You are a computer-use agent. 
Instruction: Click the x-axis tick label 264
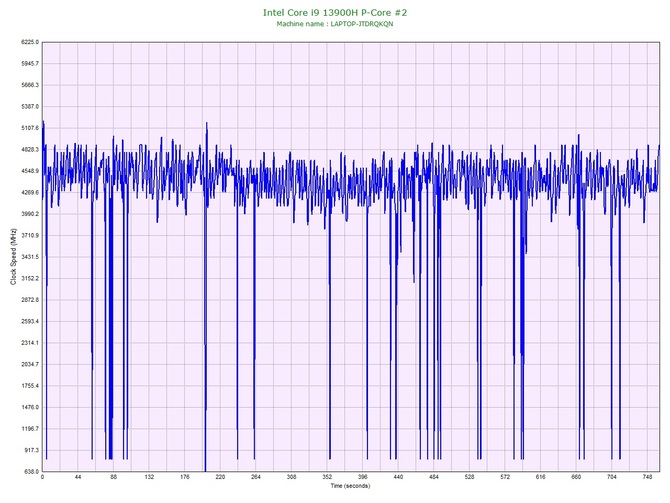256,477
